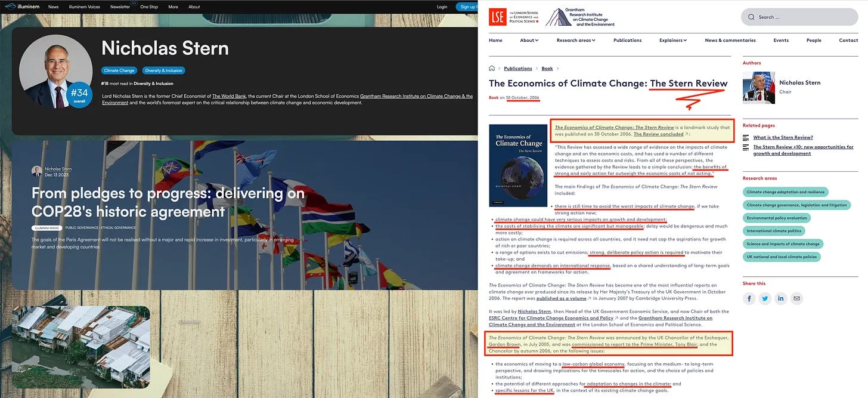Select 'Science and impacts of climate change' tag
This screenshot has height=398, width=868.
(783, 244)
